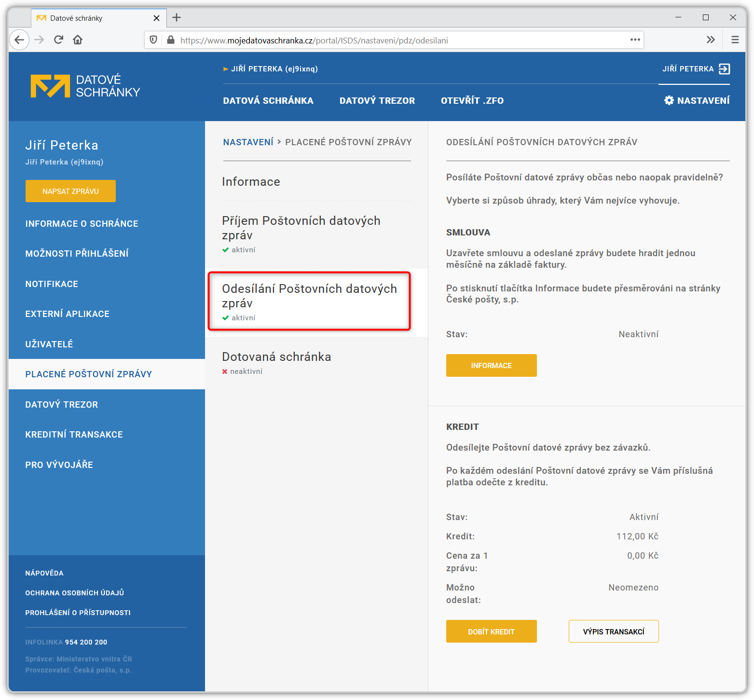Click the browser Back arrow button

tap(19, 40)
